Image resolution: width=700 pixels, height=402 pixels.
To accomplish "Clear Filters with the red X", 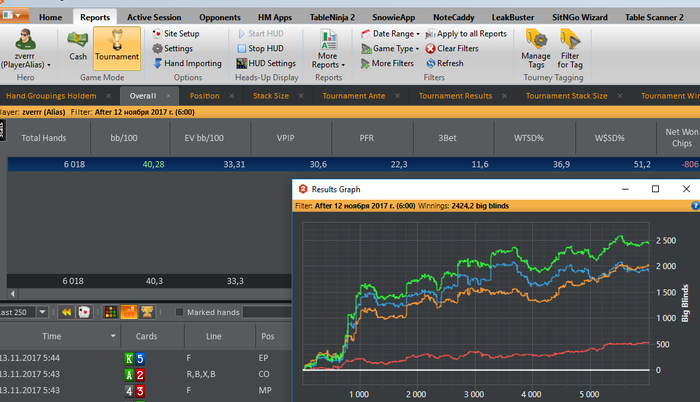I will coord(452,48).
